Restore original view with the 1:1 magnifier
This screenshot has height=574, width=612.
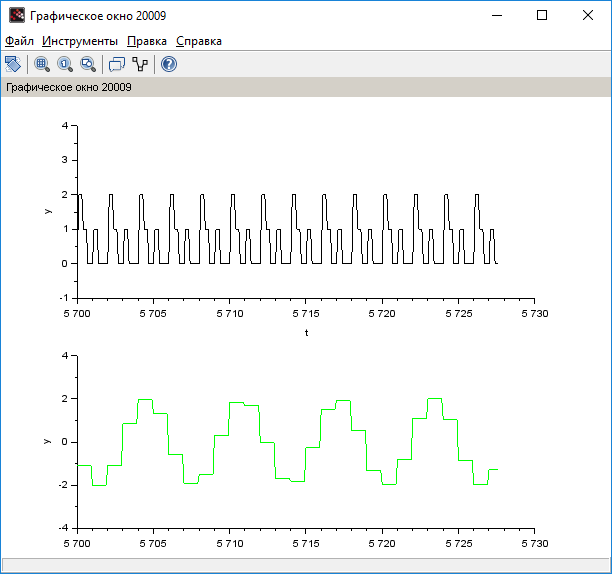pos(65,64)
